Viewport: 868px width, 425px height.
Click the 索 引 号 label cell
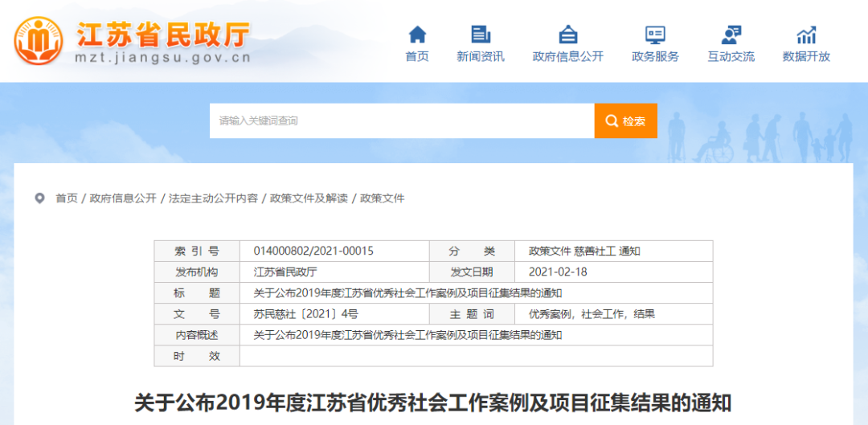tap(197, 251)
